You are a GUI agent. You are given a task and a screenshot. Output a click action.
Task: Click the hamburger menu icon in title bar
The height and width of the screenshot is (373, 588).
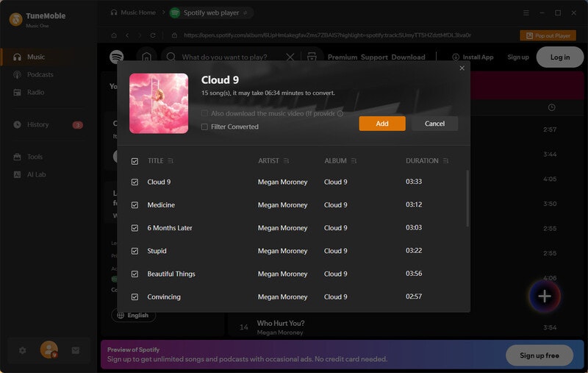point(526,13)
